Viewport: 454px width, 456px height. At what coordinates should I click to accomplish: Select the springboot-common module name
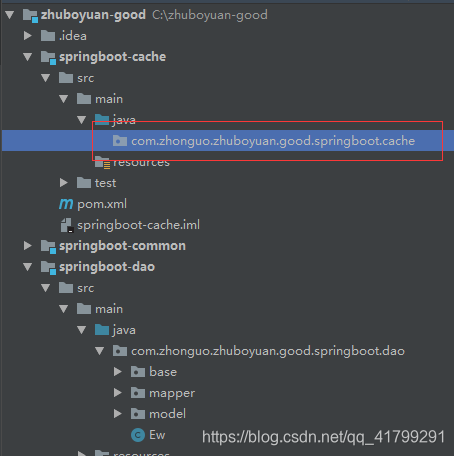[x=122, y=246]
